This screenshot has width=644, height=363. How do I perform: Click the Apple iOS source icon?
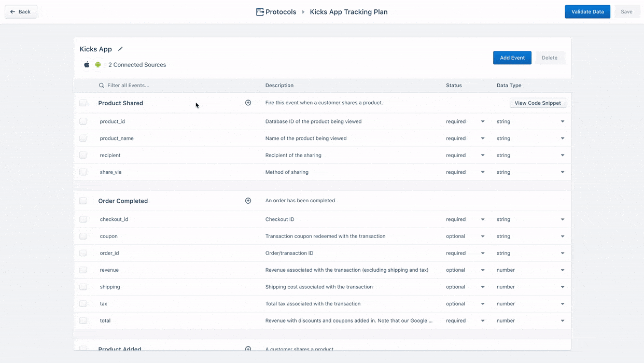point(87,65)
